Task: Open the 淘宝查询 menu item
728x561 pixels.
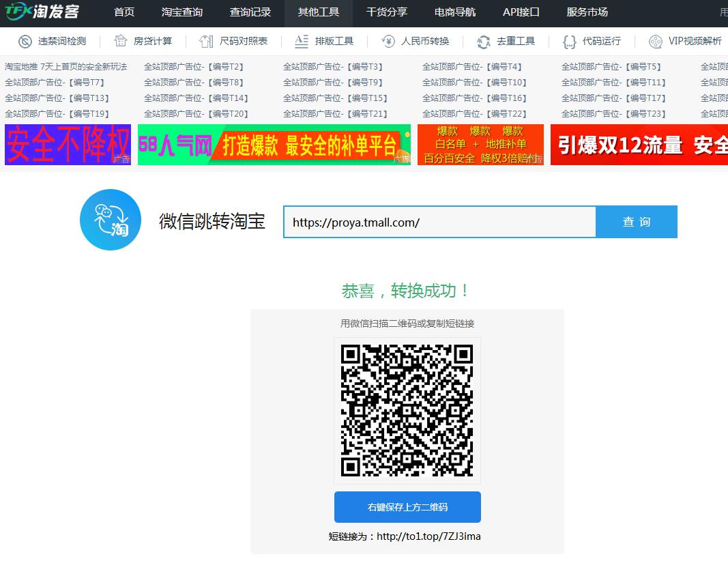Action: point(182,12)
